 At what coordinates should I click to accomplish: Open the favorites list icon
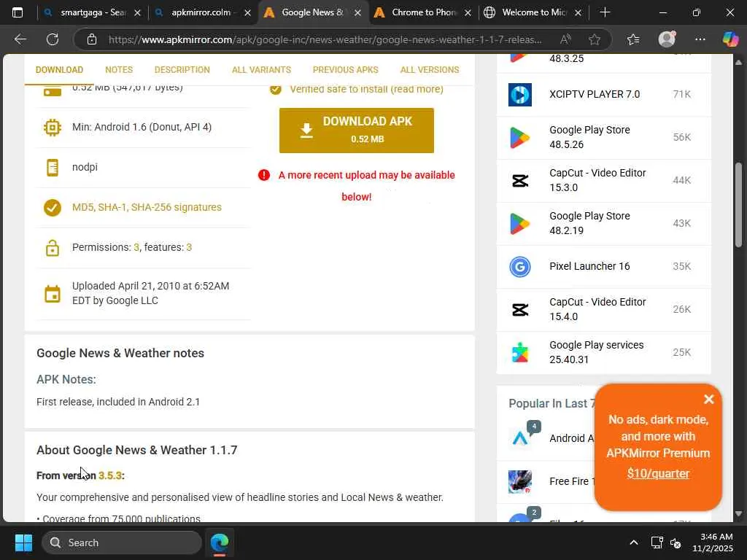pos(633,39)
